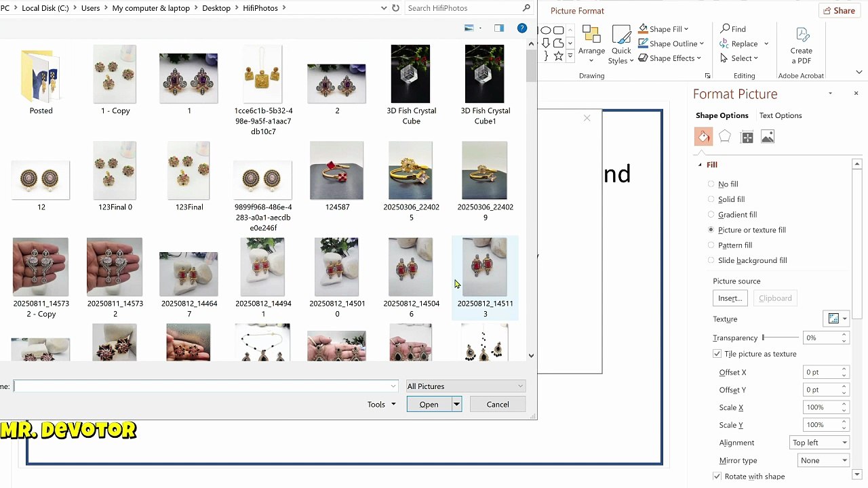
Task: Switch to the Text Options tab
Action: (x=781, y=115)
